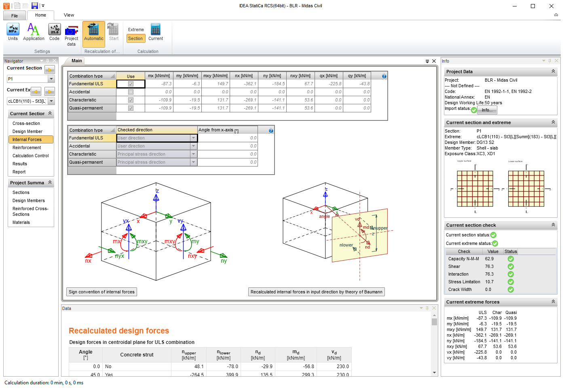
Task: Switch to the View ribbon tab
Action: pyautogui.click(x=69, y=15)
